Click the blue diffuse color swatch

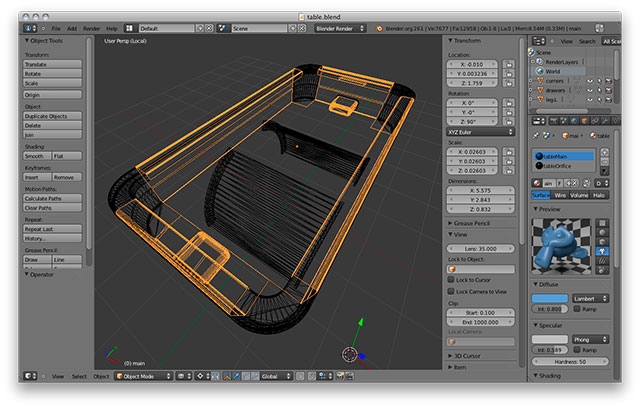point(549,299)
